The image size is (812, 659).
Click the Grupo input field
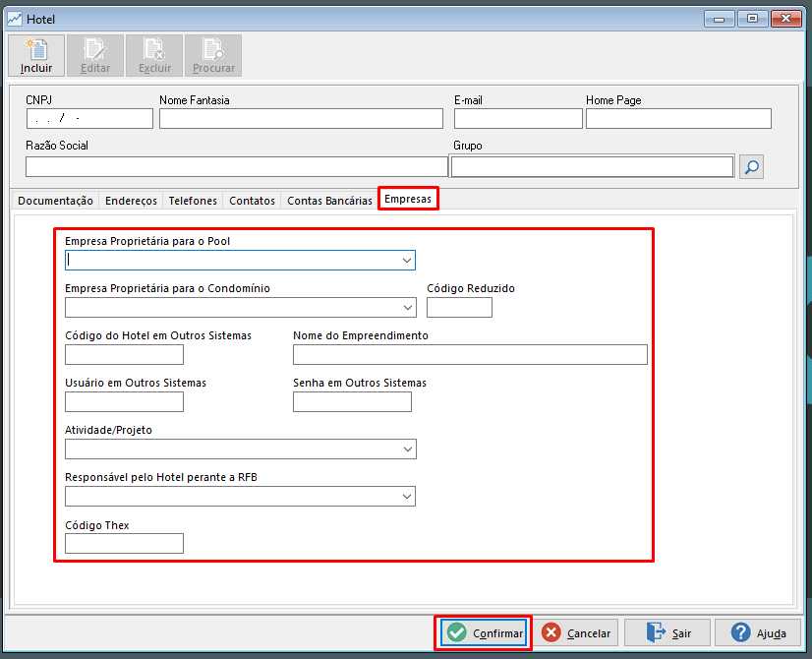592,167
